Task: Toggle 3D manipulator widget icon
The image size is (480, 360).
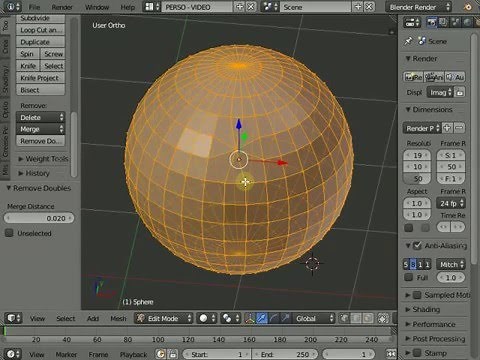Action: pyautogui.click(x=250, y=318)
